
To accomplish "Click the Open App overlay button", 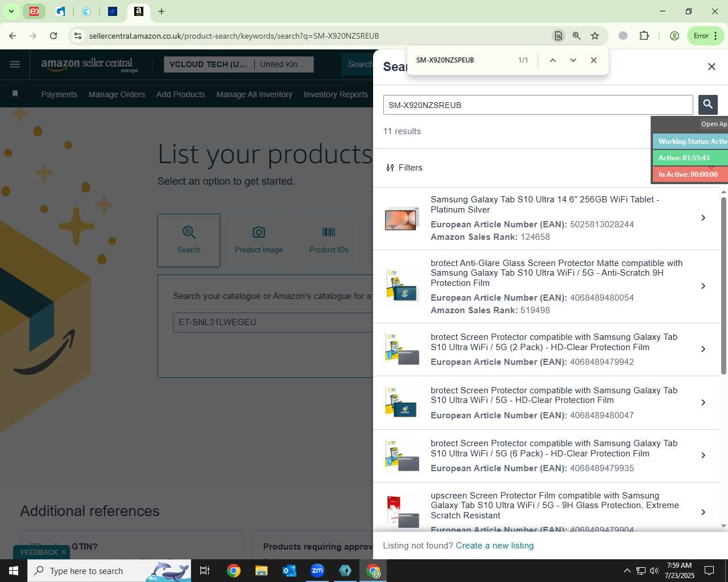I will coord(714,124).
